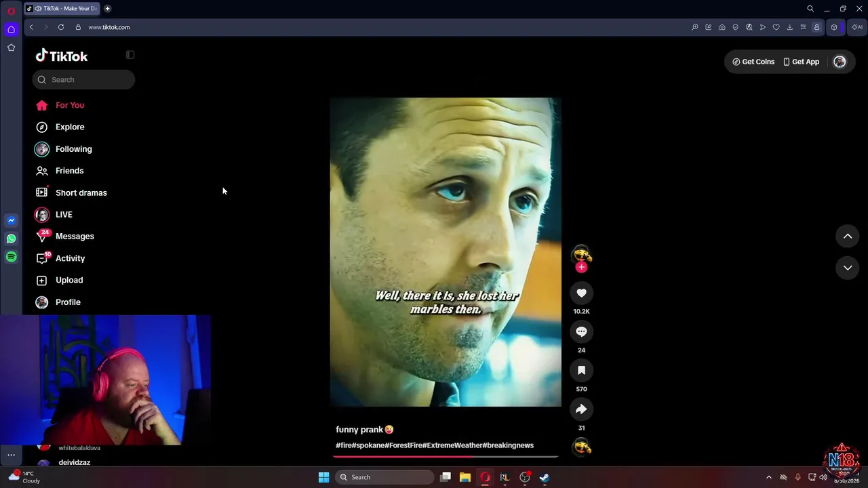Open the #ExtremeWeather hashtag
868x488 pixels.
point(452,445)
